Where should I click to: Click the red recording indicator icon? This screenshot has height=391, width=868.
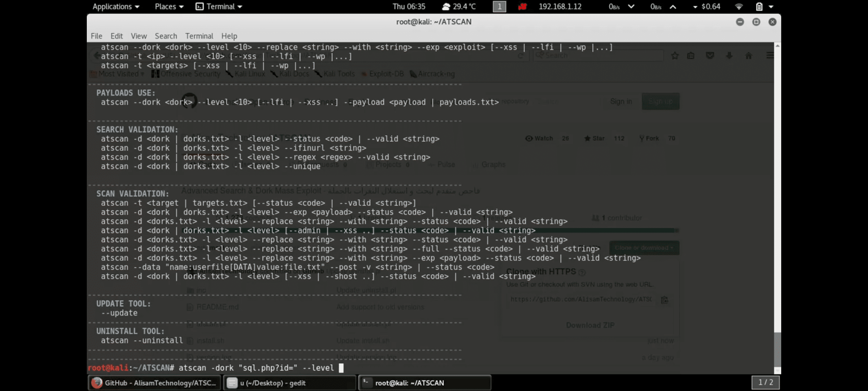[522, 7]
